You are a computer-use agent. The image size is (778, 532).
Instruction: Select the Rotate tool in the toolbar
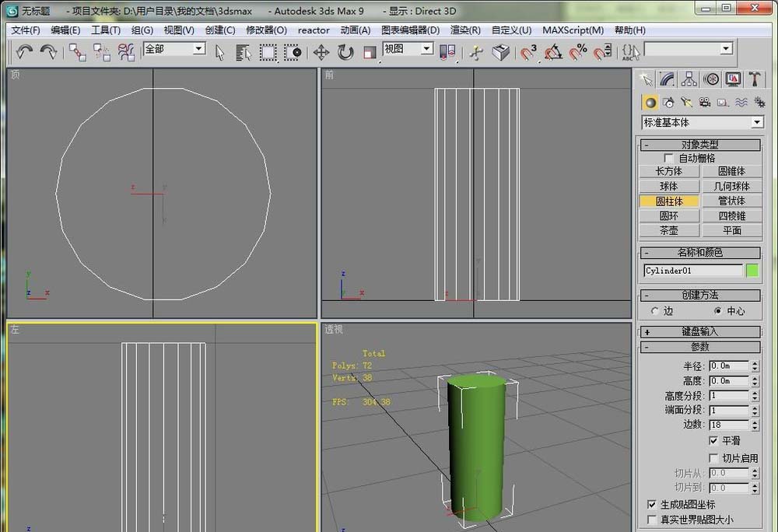(345, 52)
